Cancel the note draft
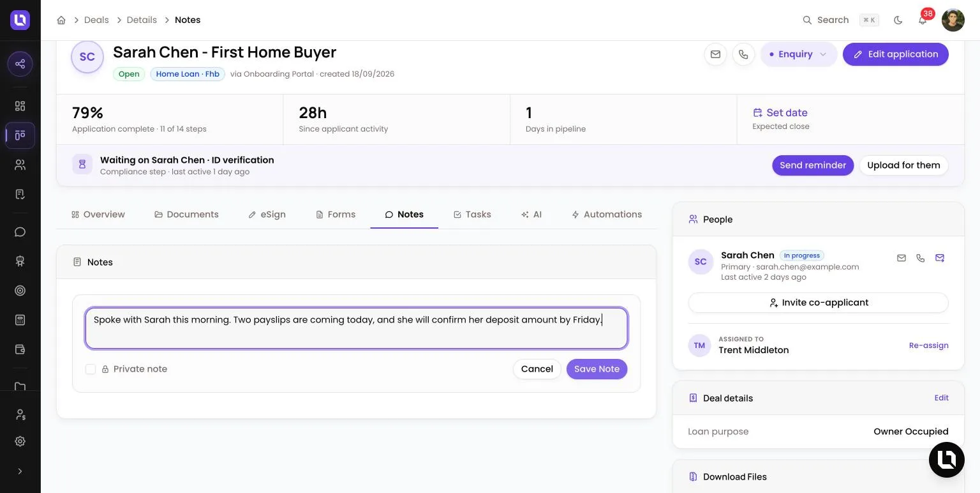Image resolution: width=980 pixels, height=493 pixels. 537,369
